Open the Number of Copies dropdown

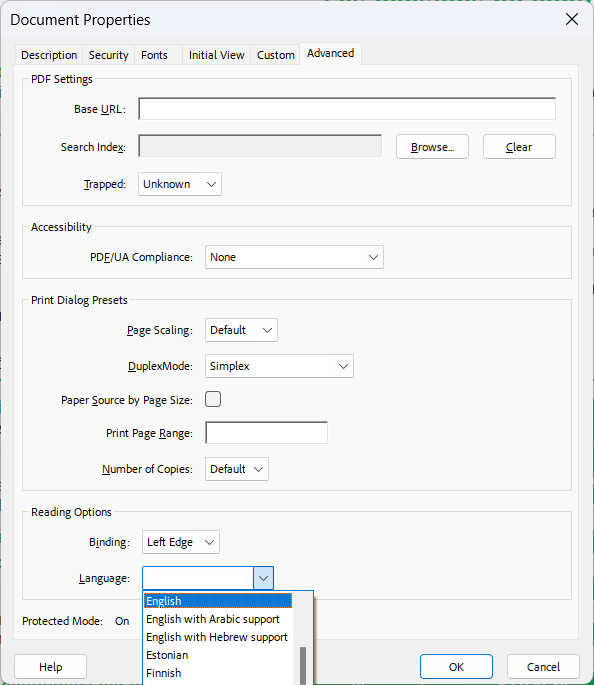237,469
